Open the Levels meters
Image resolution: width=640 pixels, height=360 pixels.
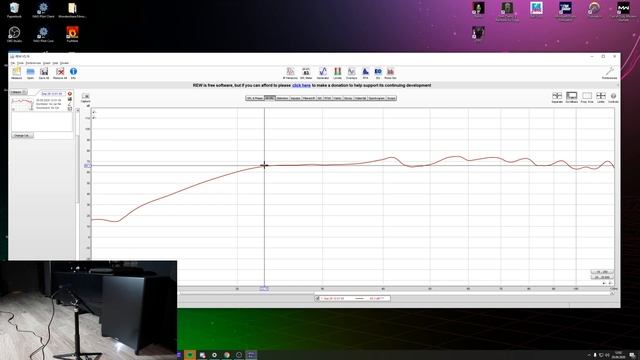point(338,73)
